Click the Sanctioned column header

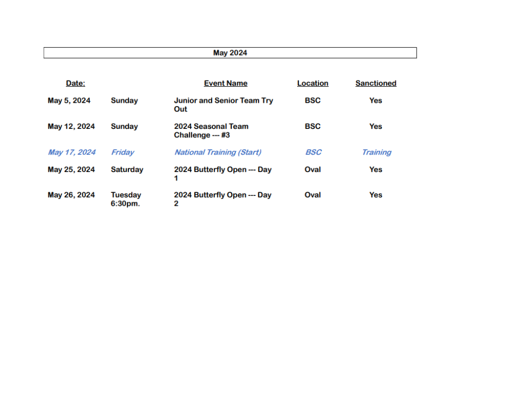point(376,83)
